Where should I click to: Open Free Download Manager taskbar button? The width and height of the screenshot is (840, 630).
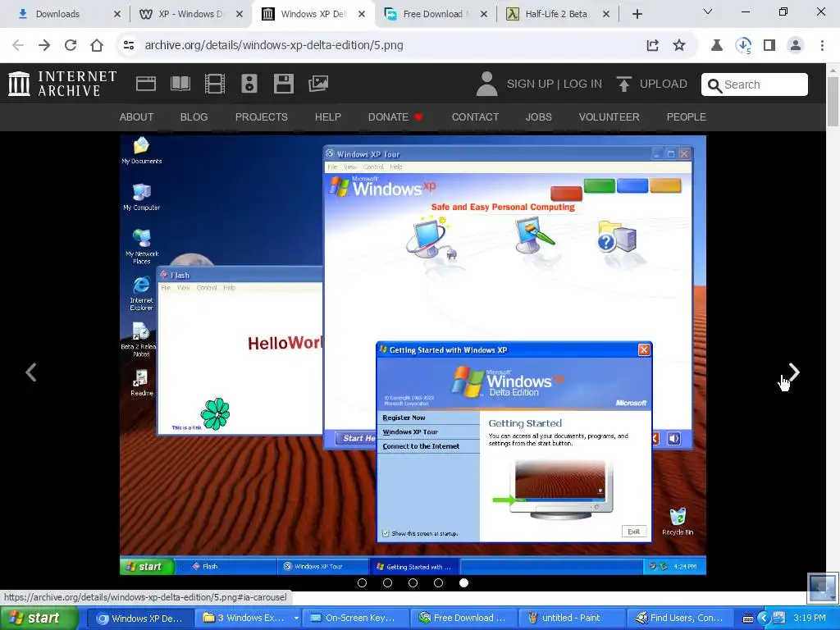click(463, 619)
